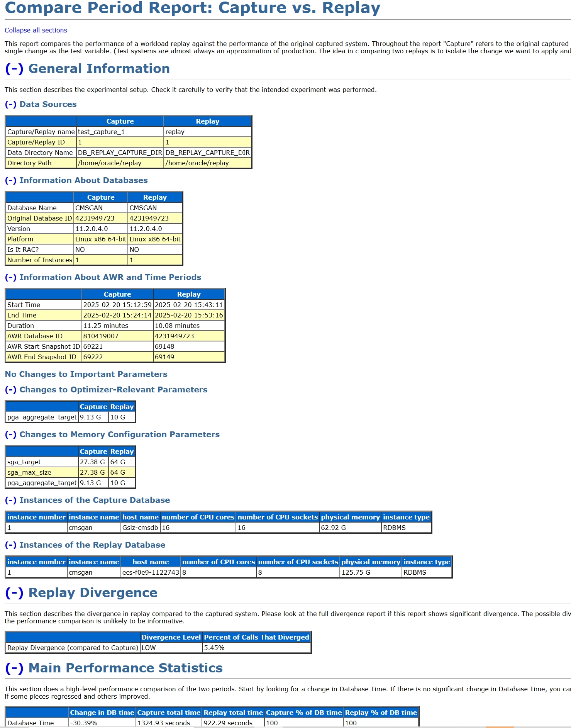
Task: Select physical memory value '62.92 G'
Action: click(351, 528)
